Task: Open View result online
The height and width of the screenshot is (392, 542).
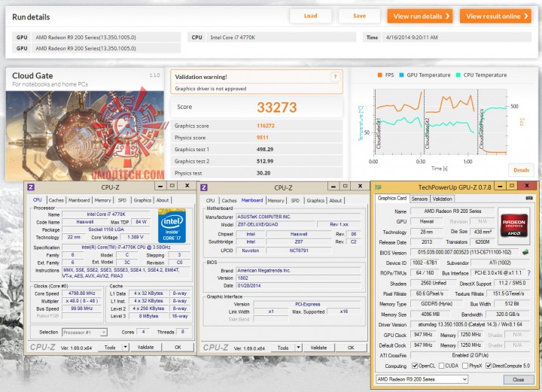Action: tap(495, 17)
